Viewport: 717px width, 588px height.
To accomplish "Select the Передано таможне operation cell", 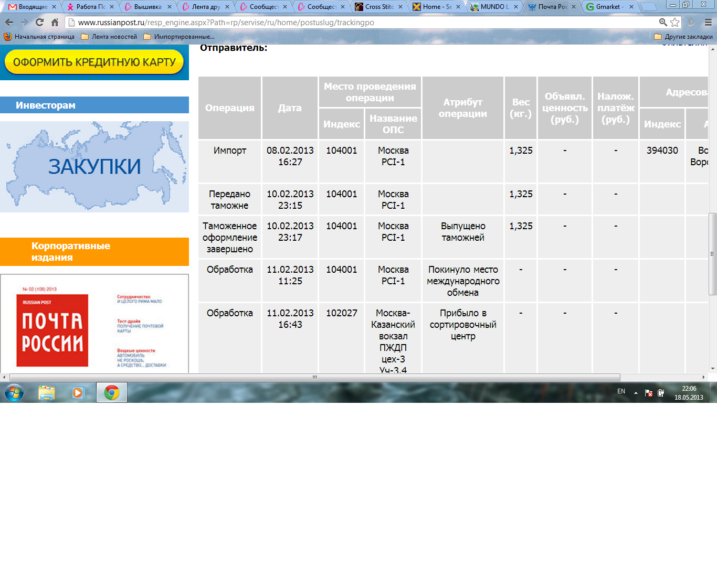I will pos(230,200).
